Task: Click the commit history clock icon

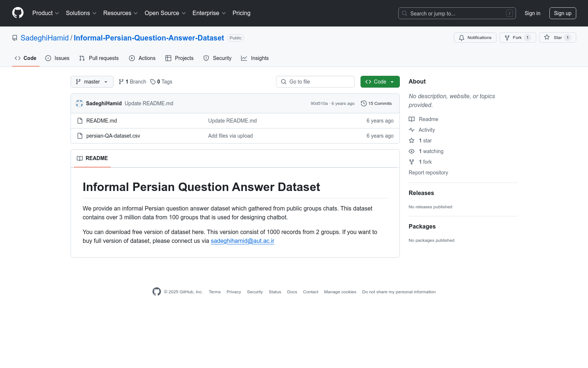Action: 364,103
